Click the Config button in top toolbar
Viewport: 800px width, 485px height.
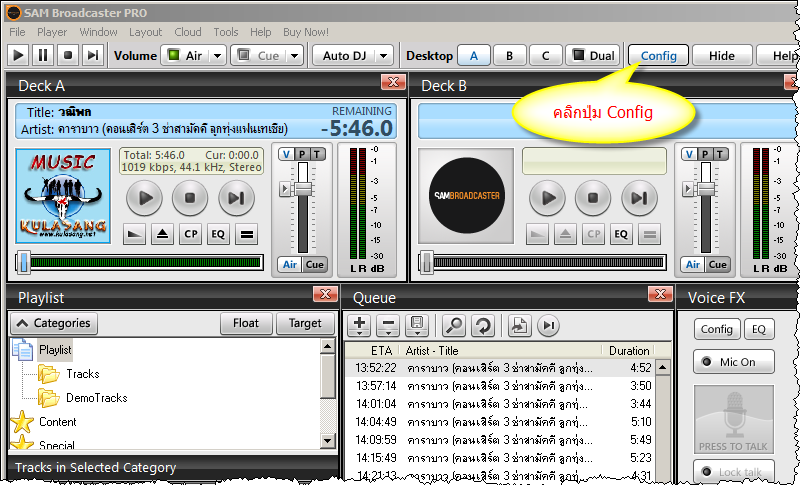(658, 55)
